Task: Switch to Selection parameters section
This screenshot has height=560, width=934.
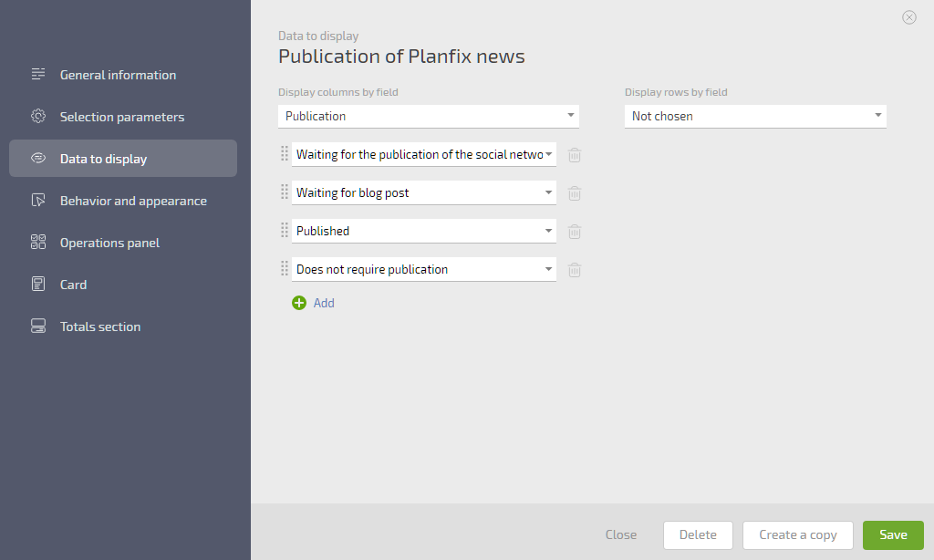Action: click(123, 117)
